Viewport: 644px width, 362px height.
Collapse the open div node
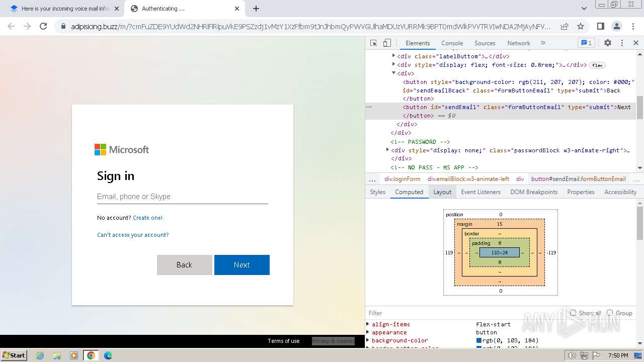coord(393,73)
